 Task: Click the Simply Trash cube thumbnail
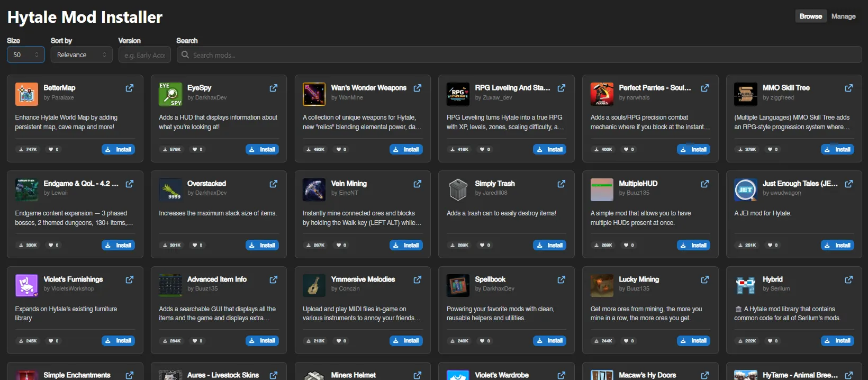pyautogui.click(x=458, y=190)
